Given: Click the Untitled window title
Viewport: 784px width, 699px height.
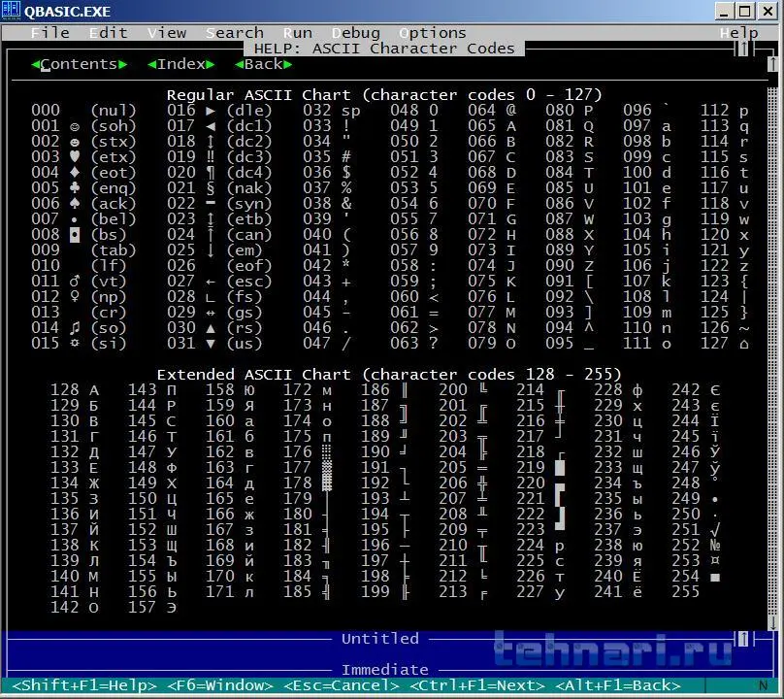Looking at the screenshot, I should click(380, 639).
